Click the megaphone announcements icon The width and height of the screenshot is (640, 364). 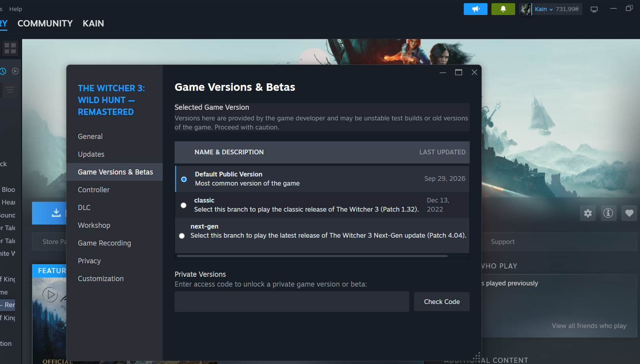click(x=475, y=9)
